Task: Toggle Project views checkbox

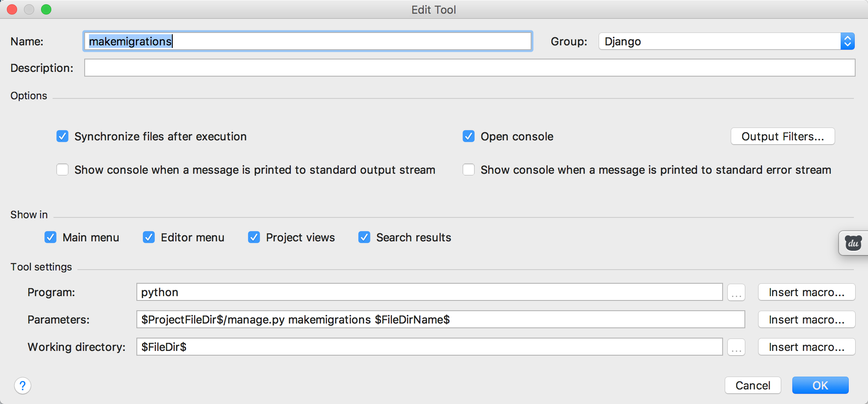Action: 254,237
